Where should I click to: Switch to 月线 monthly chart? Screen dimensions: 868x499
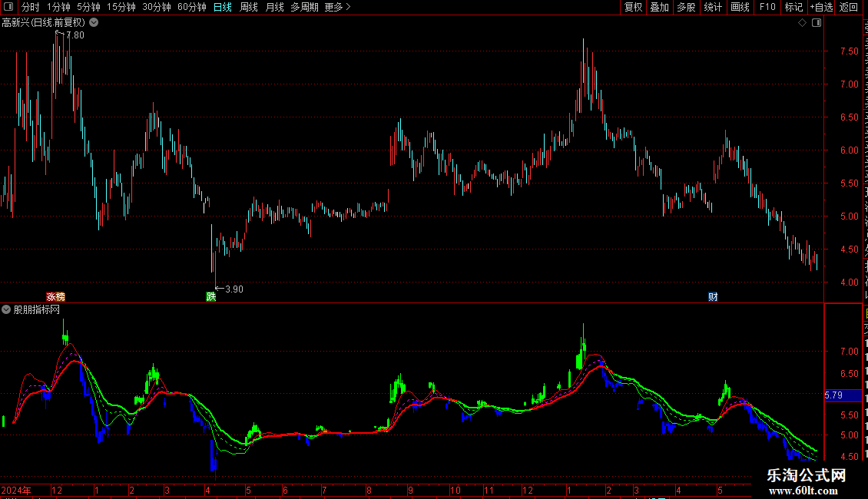[274, 7]
